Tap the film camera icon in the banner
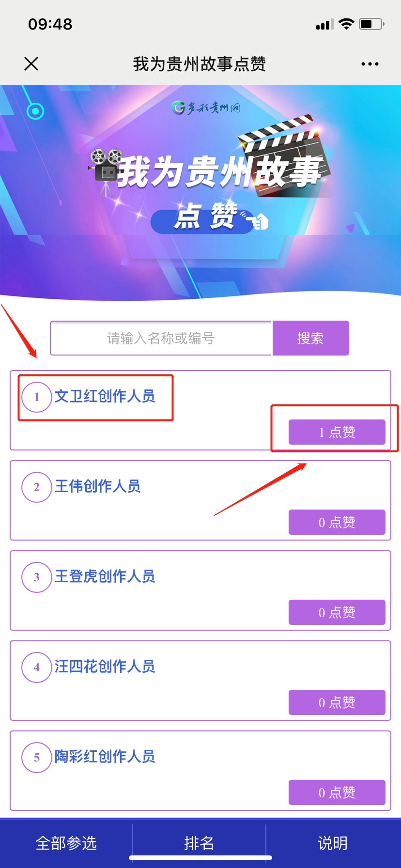Screen dimensions: 401x868 click(x=106, y=171)
